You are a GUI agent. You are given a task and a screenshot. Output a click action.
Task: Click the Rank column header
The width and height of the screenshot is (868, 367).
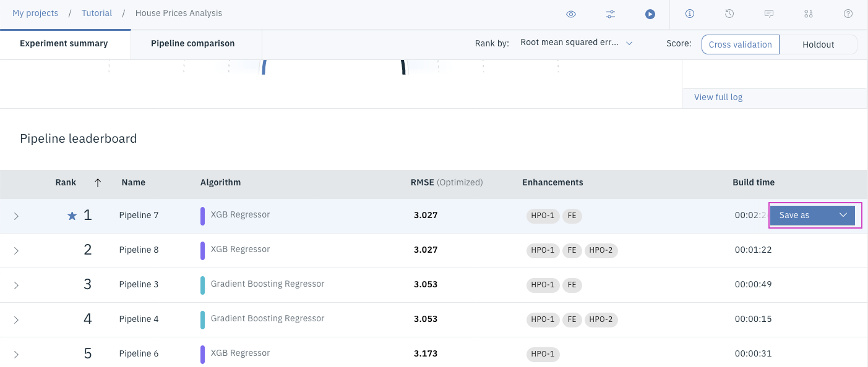click(66, 182)
